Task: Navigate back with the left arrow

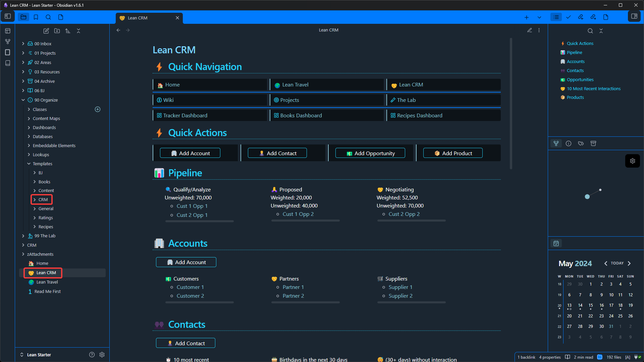Action: pyautogui.click(x=118, y=30)
